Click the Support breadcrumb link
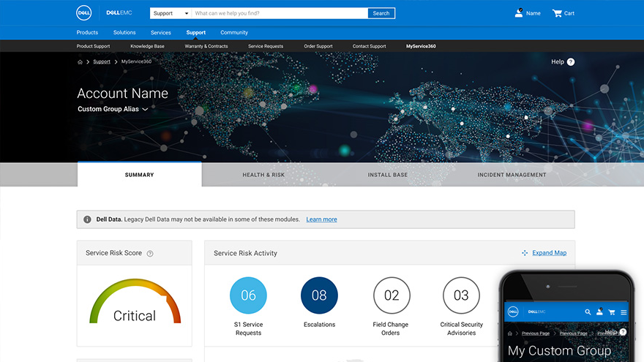Screen dimensions: 644x362 click(x=102, y=61)
